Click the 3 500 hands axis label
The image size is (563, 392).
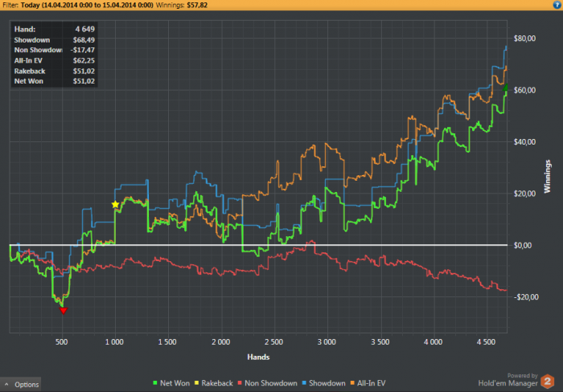point(380,341)
